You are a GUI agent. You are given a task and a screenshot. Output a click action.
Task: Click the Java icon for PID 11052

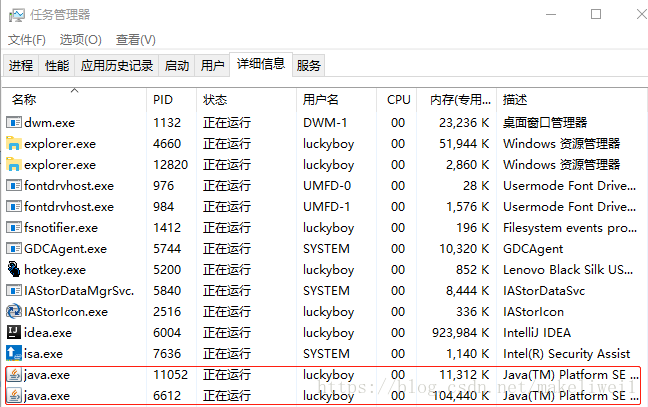pyautogui.click(x=14, y=375)
